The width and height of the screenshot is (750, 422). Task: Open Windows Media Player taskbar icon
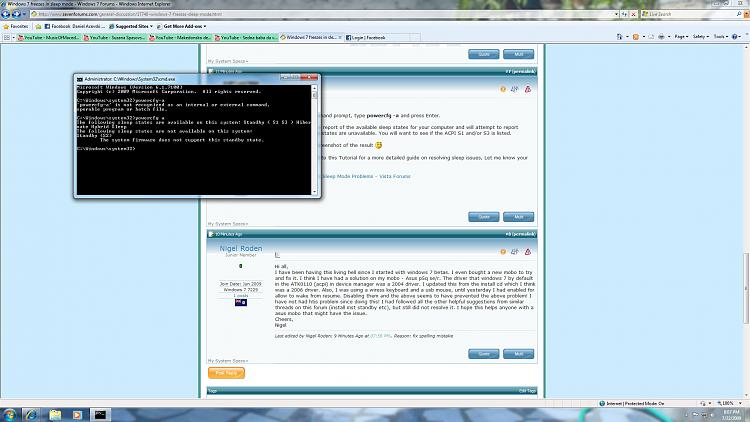pos(77,415)
